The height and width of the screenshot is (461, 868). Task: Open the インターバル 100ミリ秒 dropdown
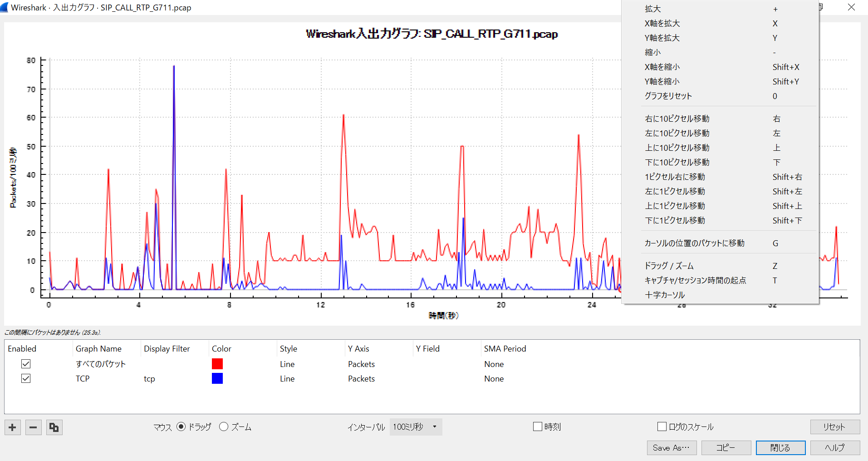tap(416, 427)
